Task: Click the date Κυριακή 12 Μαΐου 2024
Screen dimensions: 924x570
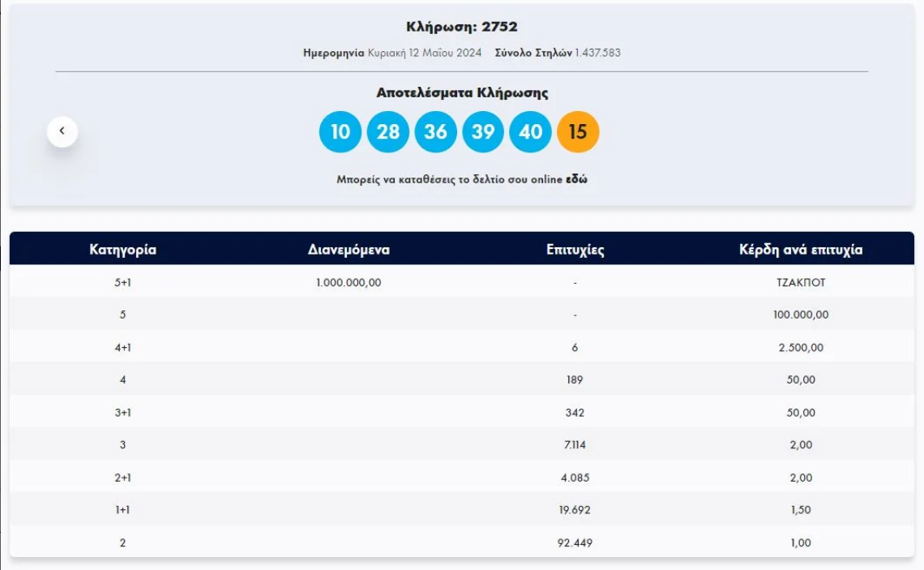Action: [424, 53]
